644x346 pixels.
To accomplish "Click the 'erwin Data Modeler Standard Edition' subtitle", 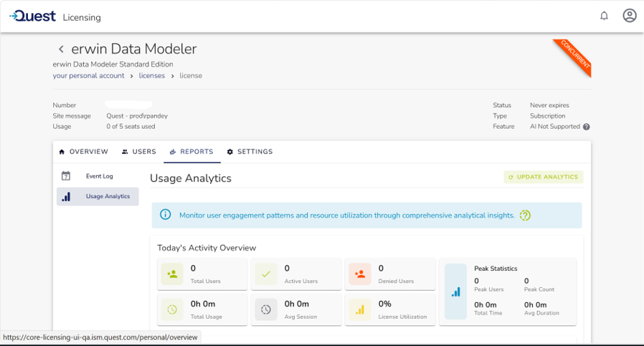I will click(113, 64).
